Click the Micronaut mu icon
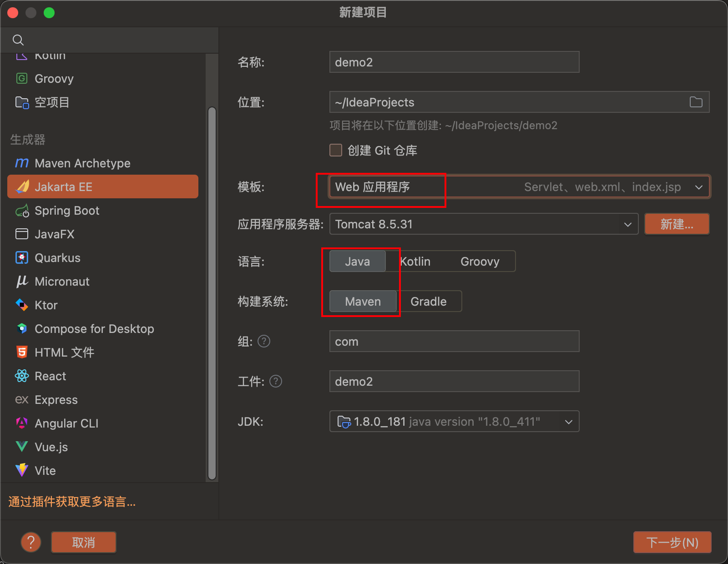The image size is (728, 564). [x=22, y=282]
